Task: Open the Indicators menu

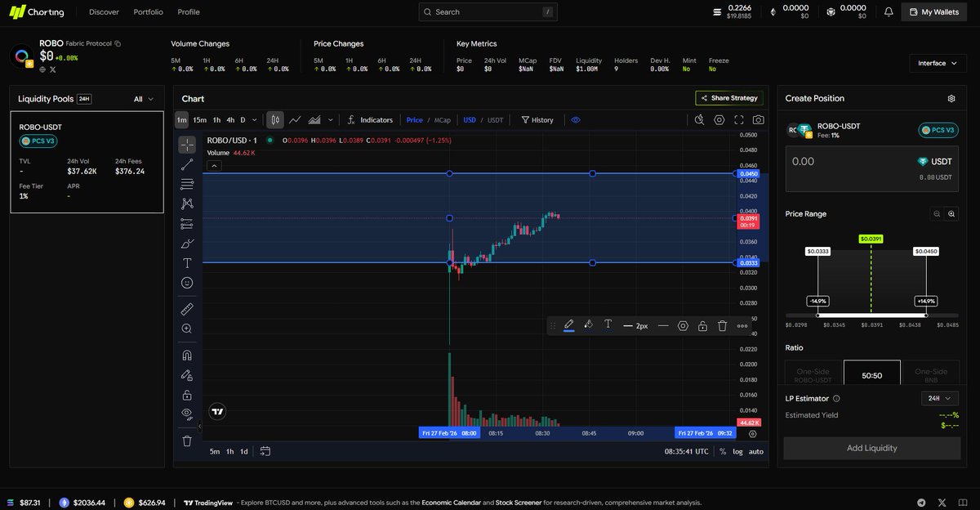Action: tap(370, 120)
